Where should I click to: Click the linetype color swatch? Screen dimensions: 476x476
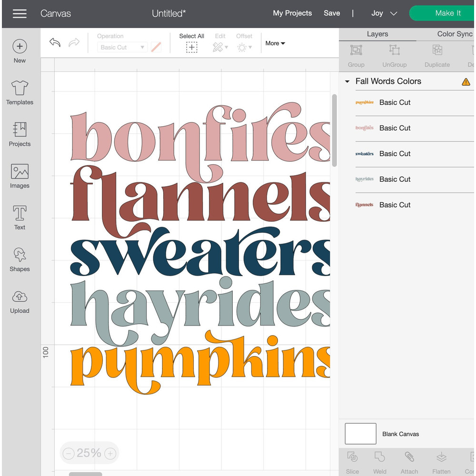tap(156, 47)
